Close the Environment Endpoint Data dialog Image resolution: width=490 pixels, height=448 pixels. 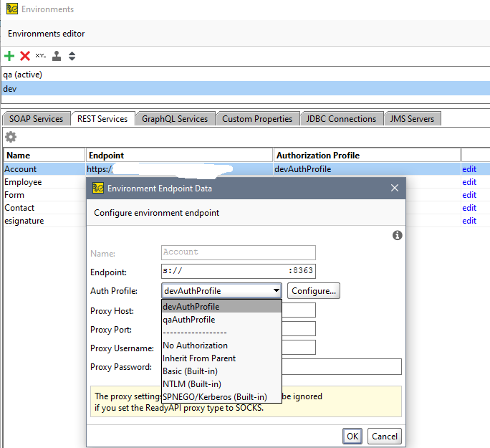[394, 189]
